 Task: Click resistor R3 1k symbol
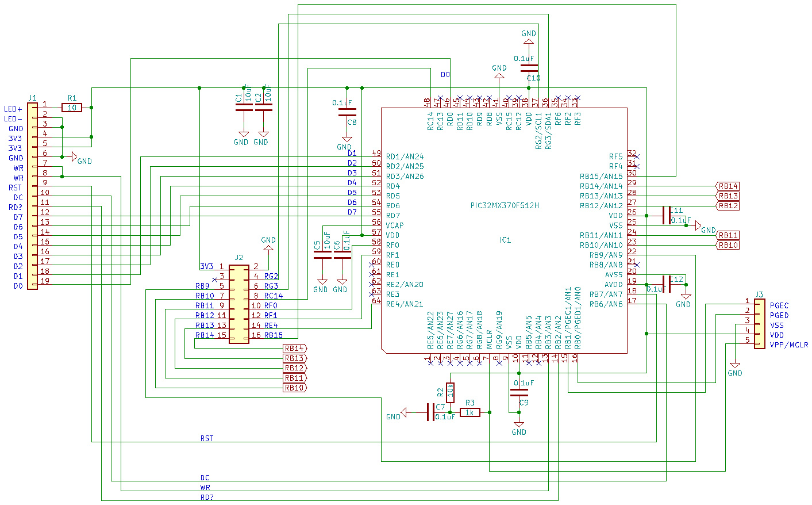[470, 412]
